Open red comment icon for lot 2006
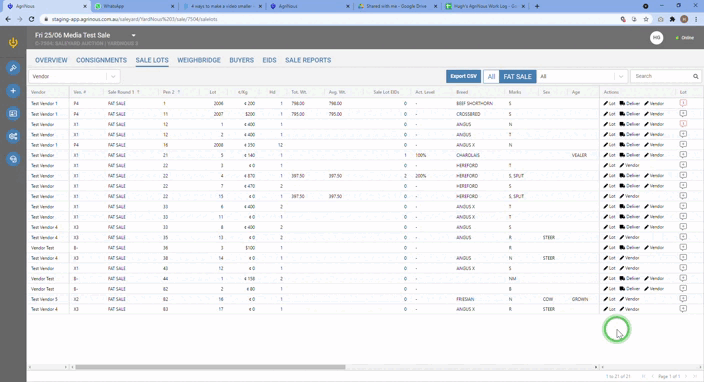This screenshot has width=704, height=382. (683, 103)
